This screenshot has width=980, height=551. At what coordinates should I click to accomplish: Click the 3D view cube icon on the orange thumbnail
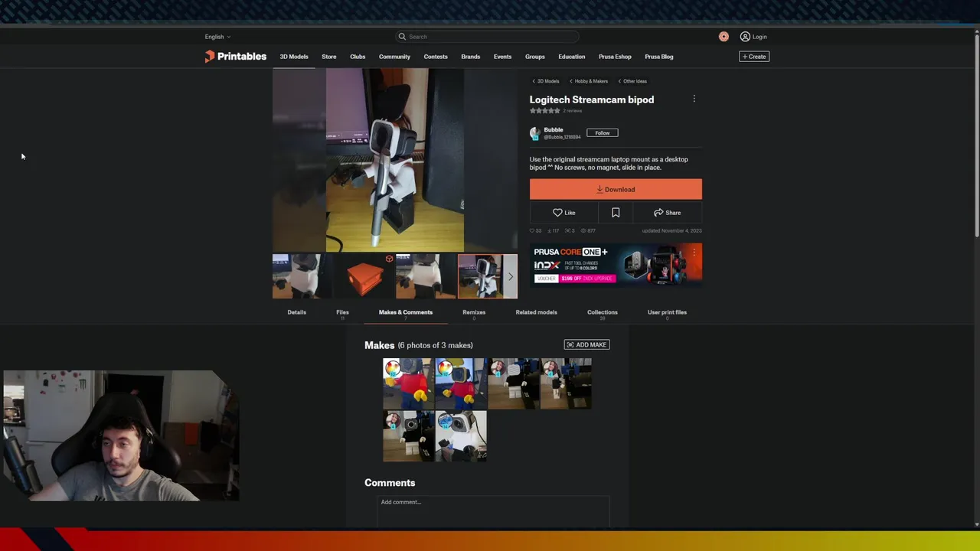(389, 259)
